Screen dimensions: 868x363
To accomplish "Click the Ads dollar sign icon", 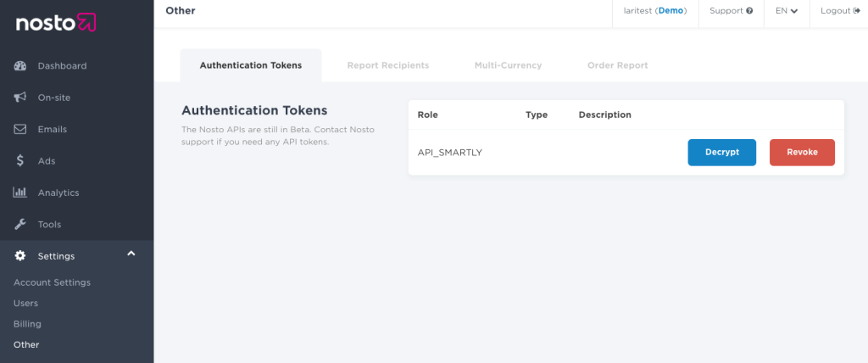I will 20,161.
